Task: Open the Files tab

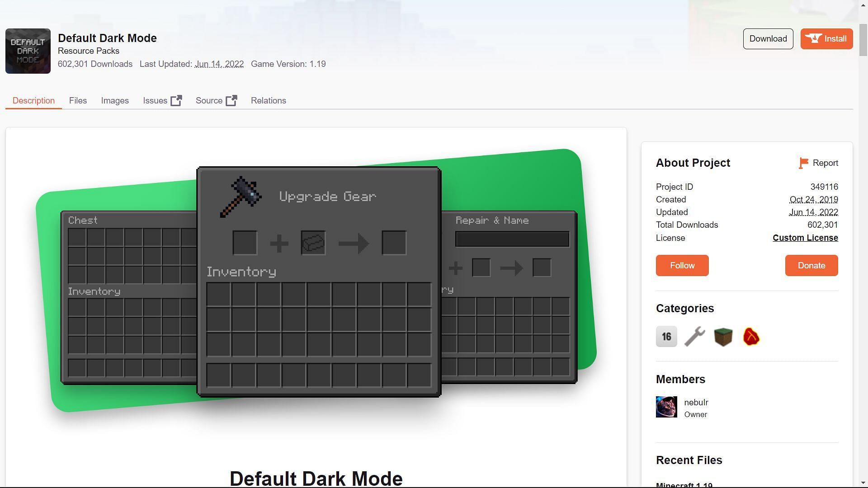Action: (x=78, y=101)
